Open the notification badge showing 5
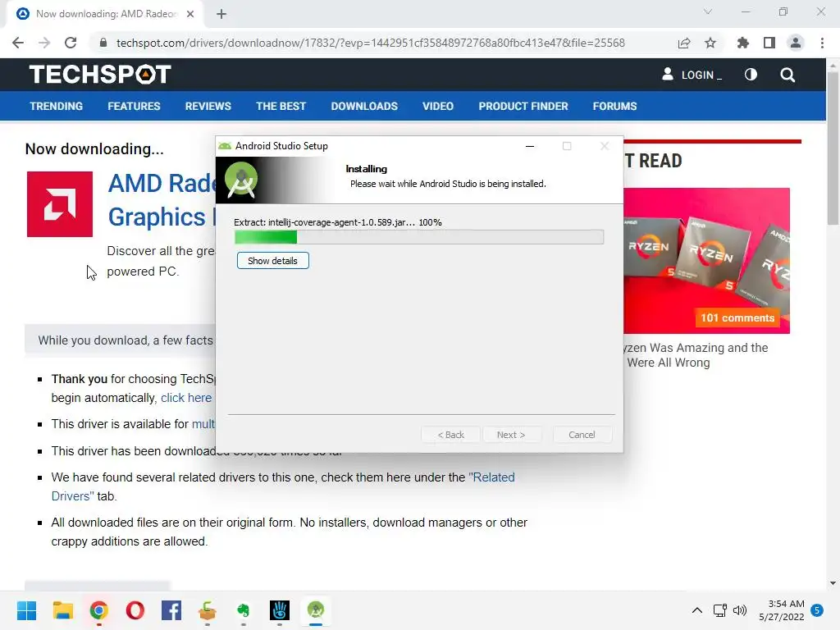 pyautogui.click(x=817, y=610)
